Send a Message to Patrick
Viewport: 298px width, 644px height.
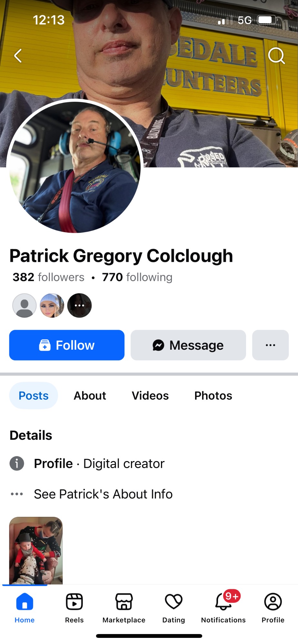188,345
